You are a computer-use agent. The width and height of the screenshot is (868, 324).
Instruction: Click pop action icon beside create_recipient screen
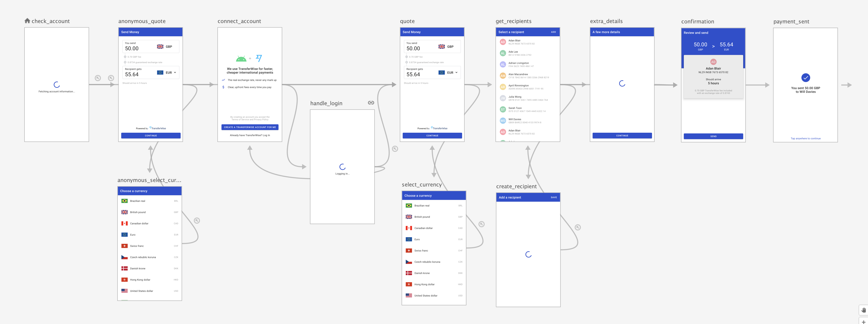[x=578, y=227]
